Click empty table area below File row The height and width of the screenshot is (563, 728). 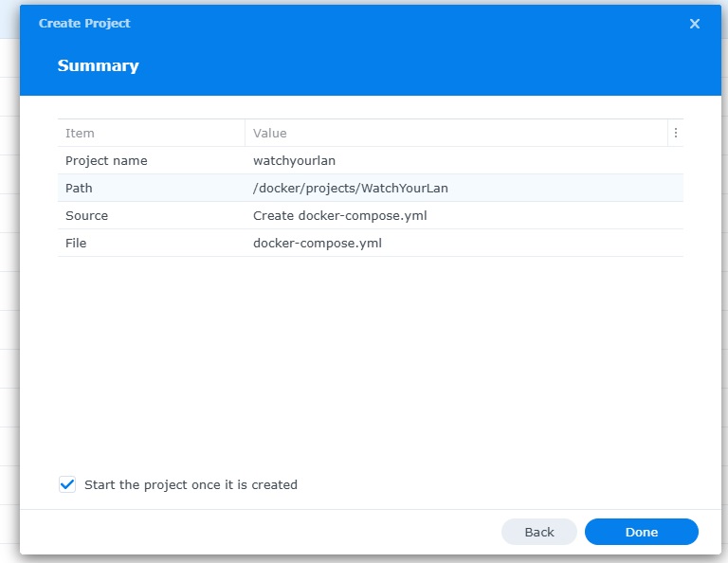tap(370, 351)
